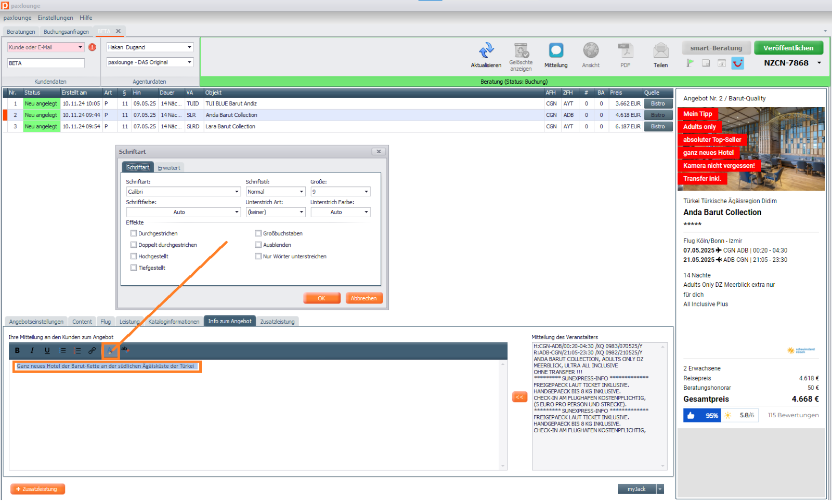Viewport: 832px width, 504px height.
Task: Open the Schriftart Calibri dropdown
Action: point(184,192)
